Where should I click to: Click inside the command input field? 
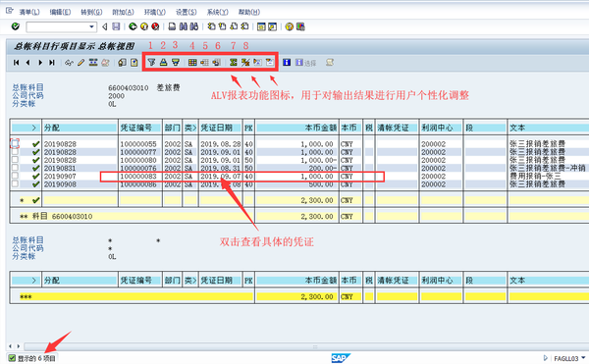tap(57, 26)
